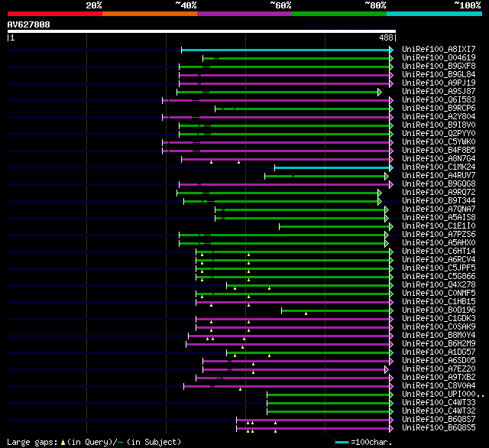Select the UniRef100_A4RUV7 label

tap(439, 176)
